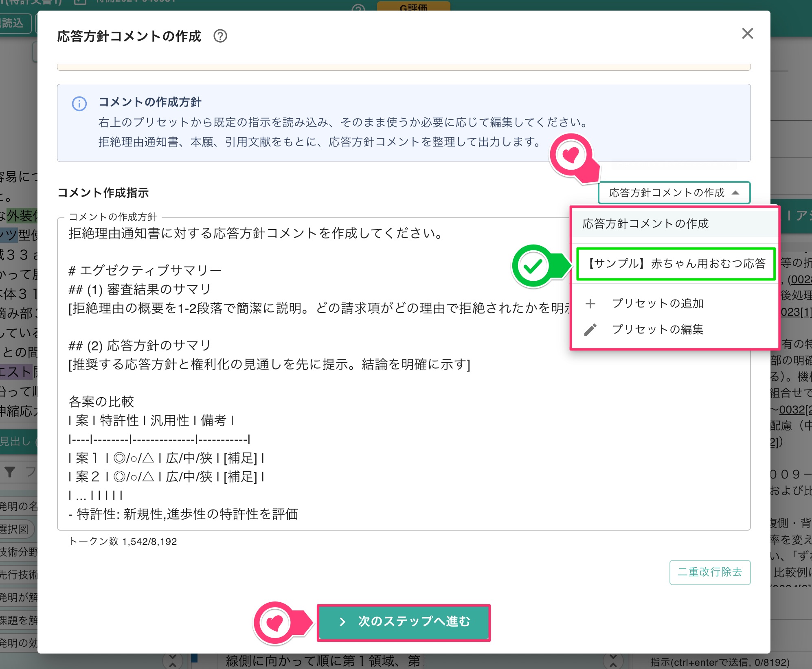
Task: Choose 【サンプル】赤ちゃん用おむつ応答 preset
Action: (676, 264)
